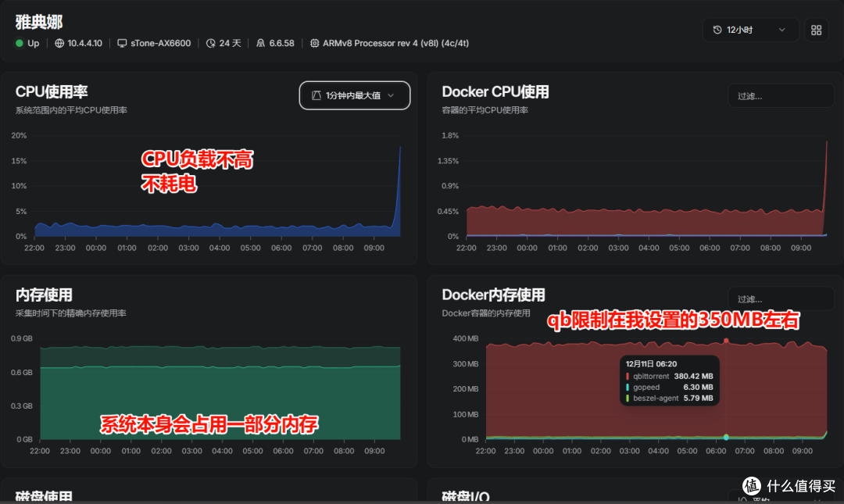The height and width of the screenshot is (504, 844).
Task: Open the 1分钟内最大值 dropdown
Action: pyautogui.click(x=355, y=95)
